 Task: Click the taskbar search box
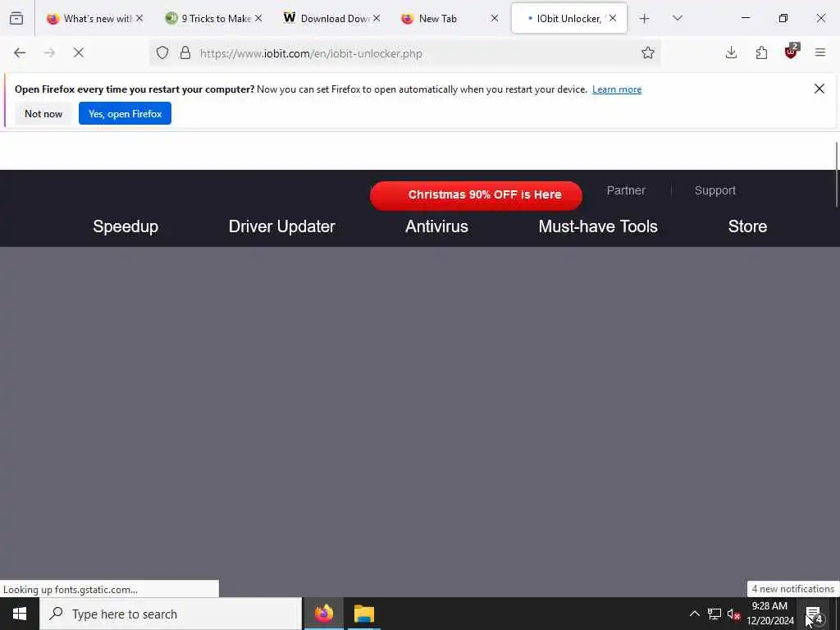point(171,614)
